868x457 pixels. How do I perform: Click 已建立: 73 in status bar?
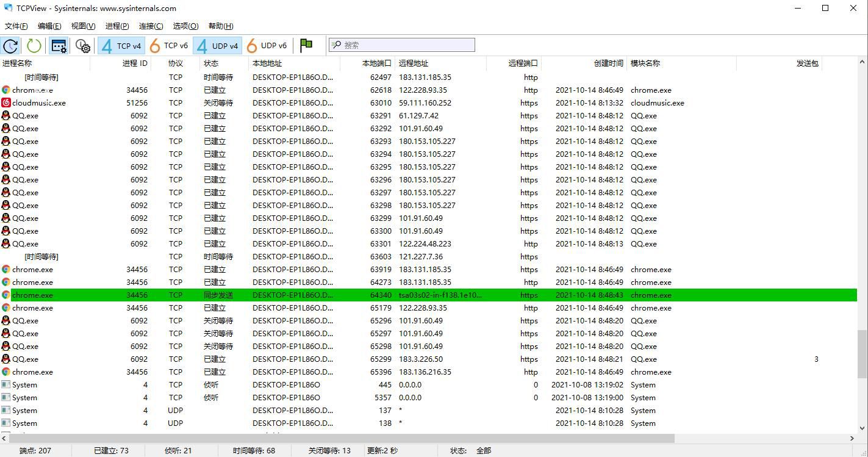click(111, 451)
